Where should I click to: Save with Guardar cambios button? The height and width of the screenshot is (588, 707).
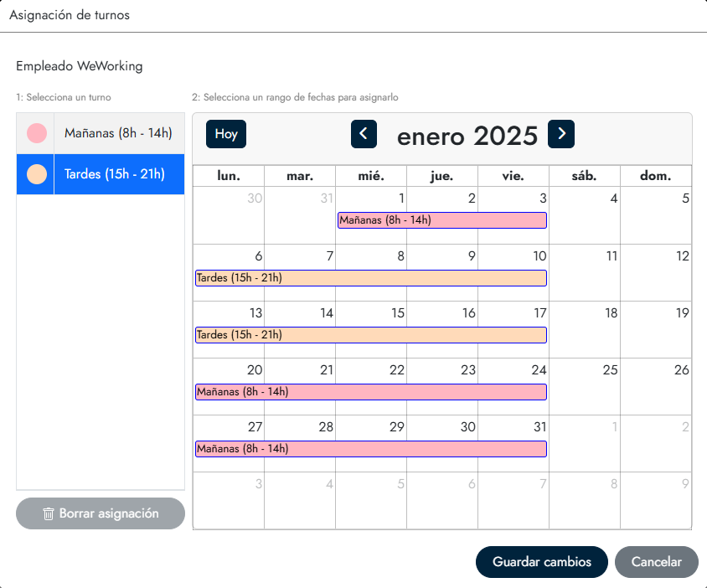pos(542,562)
